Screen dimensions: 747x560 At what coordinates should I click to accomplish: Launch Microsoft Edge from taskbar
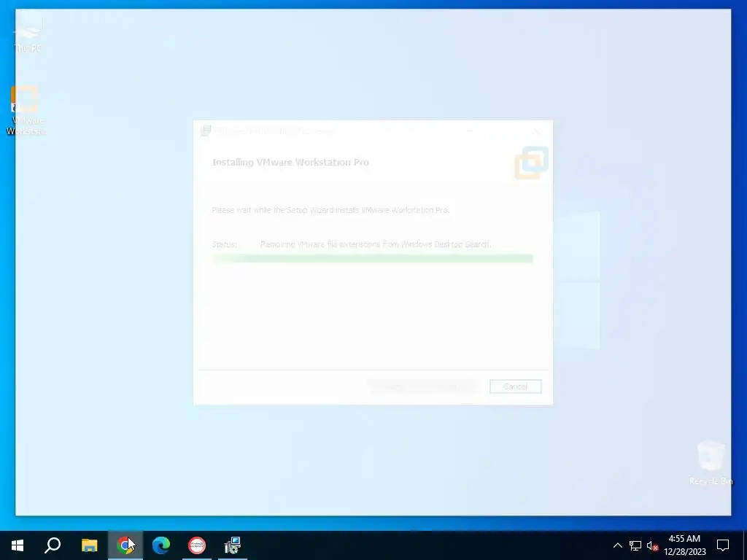tap(161, 545)
